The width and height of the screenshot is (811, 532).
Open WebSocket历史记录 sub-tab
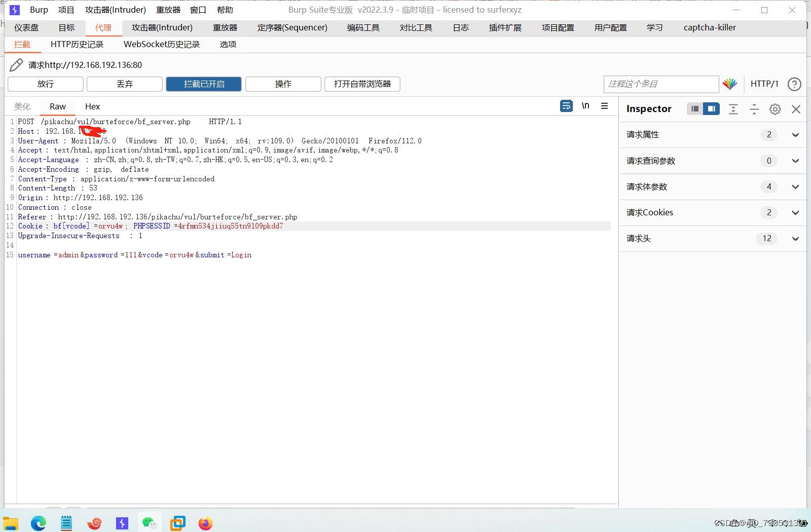[162, 45]
